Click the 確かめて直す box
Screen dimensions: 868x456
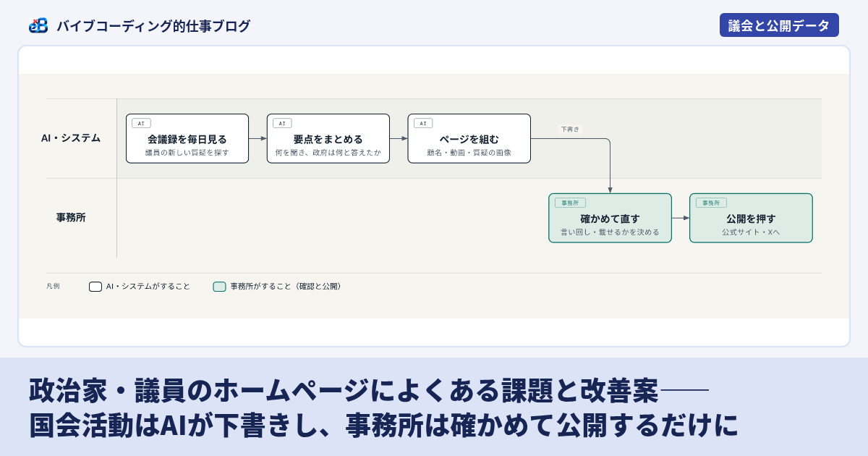[x=610, y=218]
